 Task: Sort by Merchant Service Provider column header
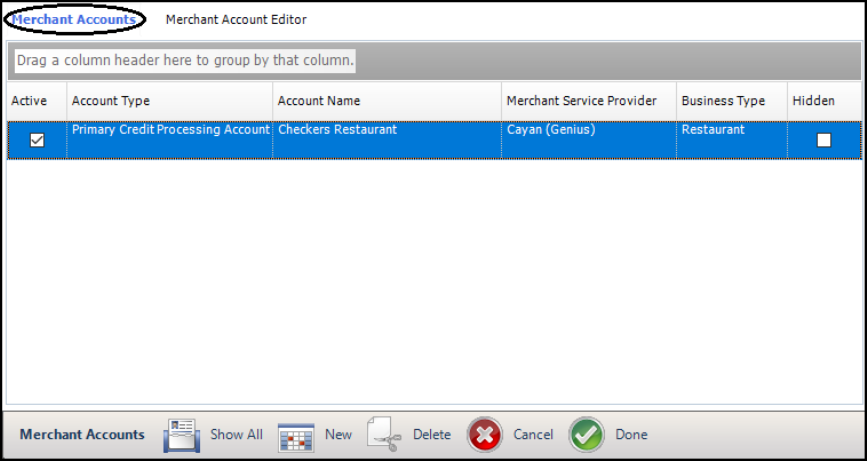pyautogui.click(x=589, y=101)
